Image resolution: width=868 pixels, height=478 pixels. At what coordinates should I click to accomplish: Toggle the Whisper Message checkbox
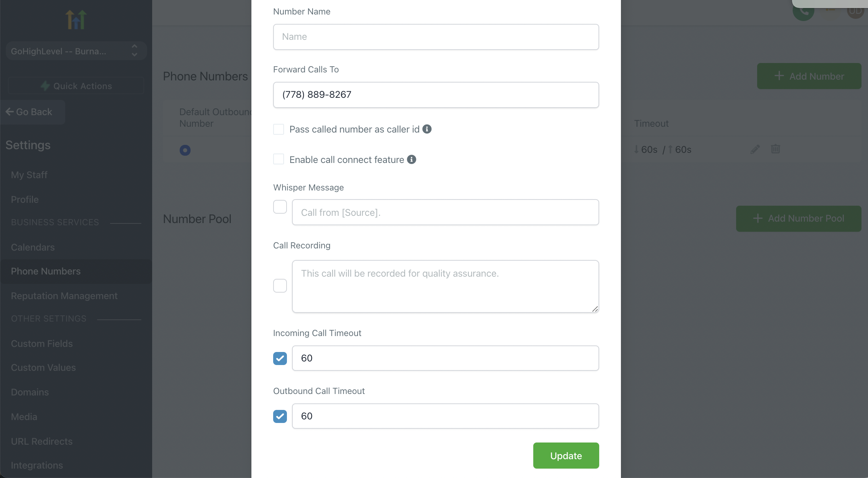[x=280, y=207]
